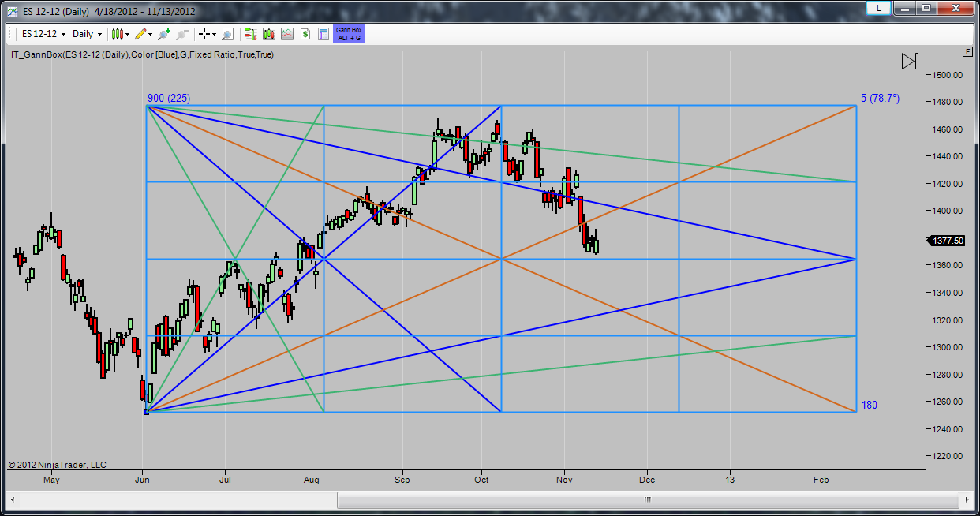
Task: Click the L link button in the title bar
Action: point(878,8)
